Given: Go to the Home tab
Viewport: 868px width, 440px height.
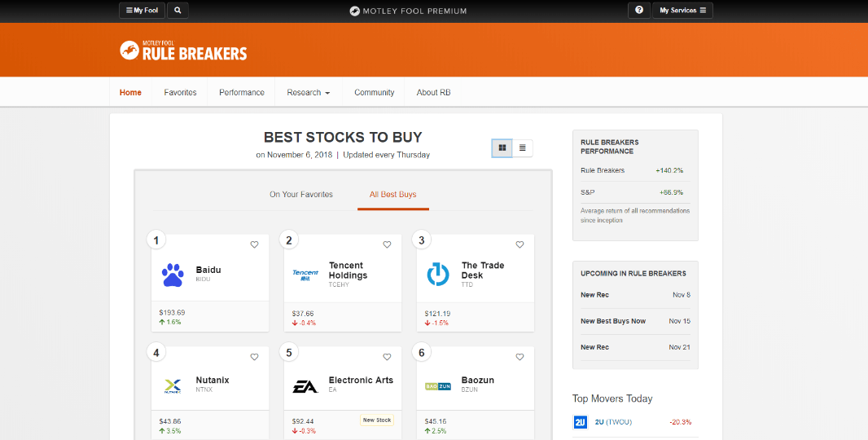Looking at the screenshot, I should 130,93.
